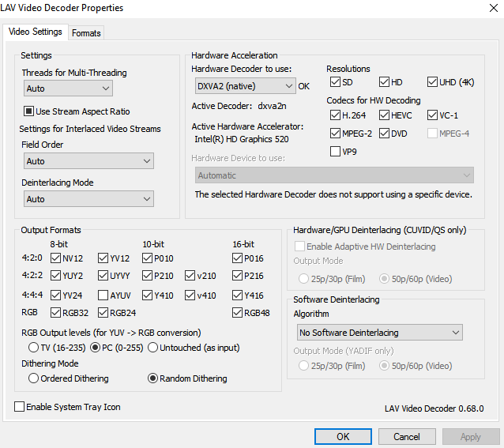This screenshot has height=448, width=504.
Task: Open Threads for Multi-Threading dropdown
Action: coord(67,88)
